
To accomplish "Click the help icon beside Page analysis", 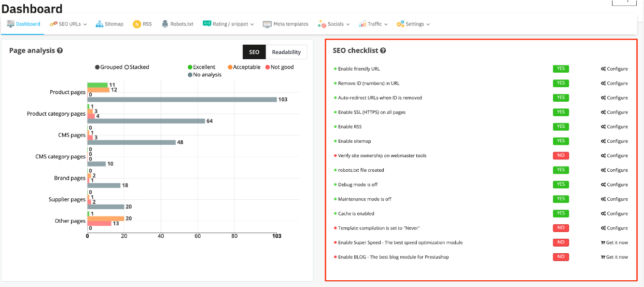I will click(x=60, y=50).
